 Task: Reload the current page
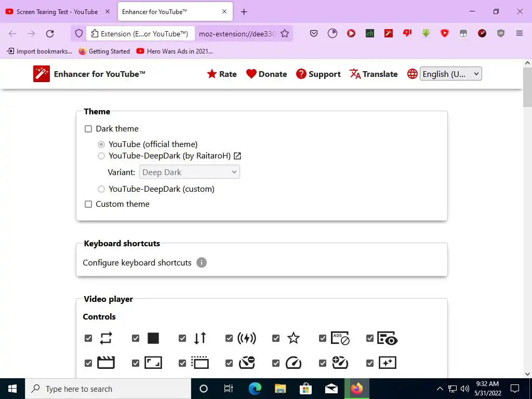click(50, 33)
